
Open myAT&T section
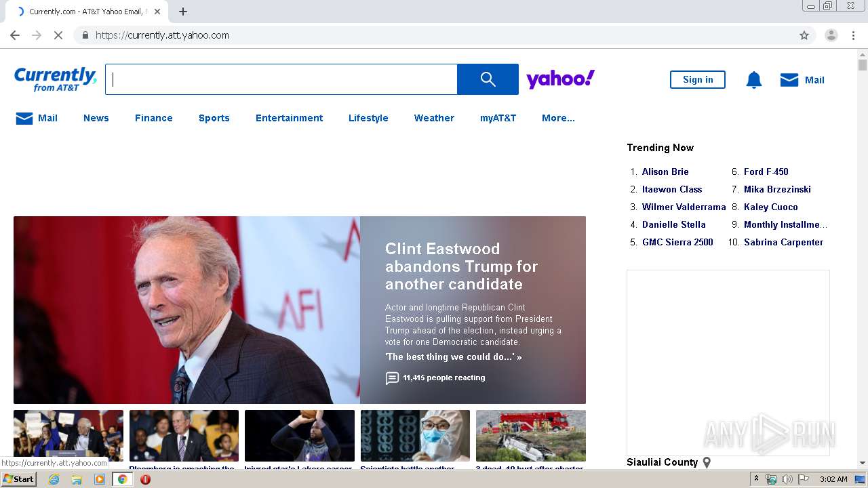498,118
